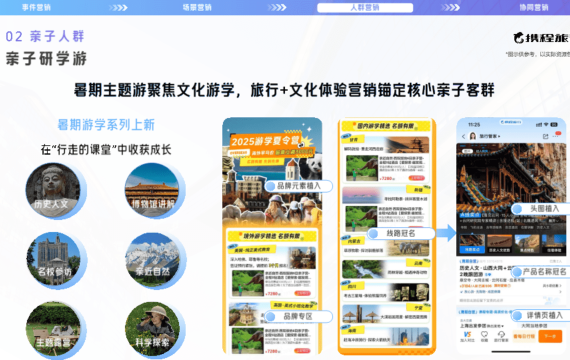Tap the back arrow in phone header

[x=463, y=136]
